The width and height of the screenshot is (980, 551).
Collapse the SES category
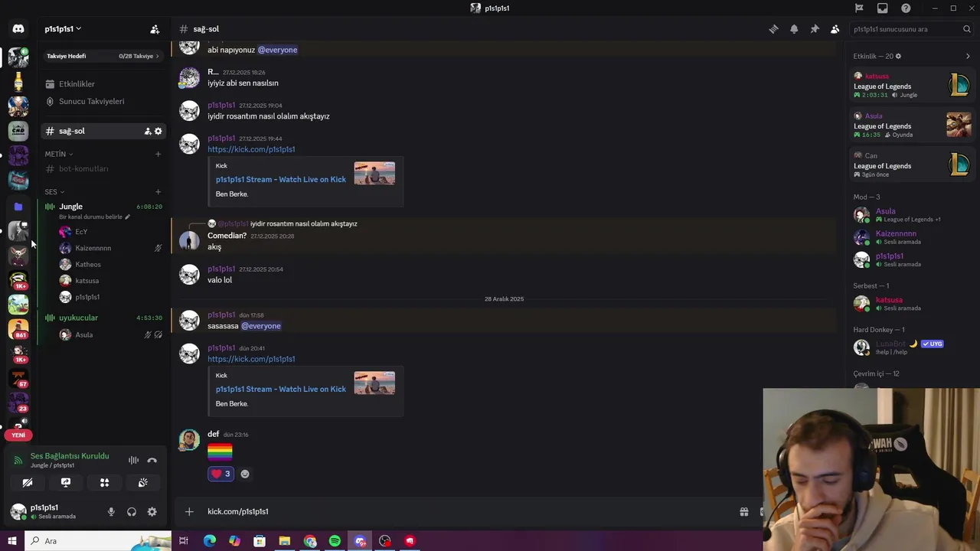54,192
